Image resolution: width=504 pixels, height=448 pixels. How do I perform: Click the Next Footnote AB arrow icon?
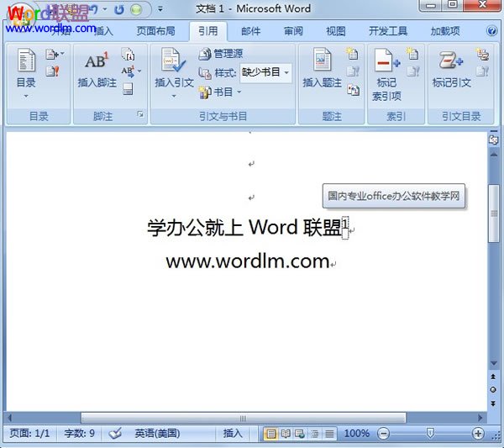point(128,71)
